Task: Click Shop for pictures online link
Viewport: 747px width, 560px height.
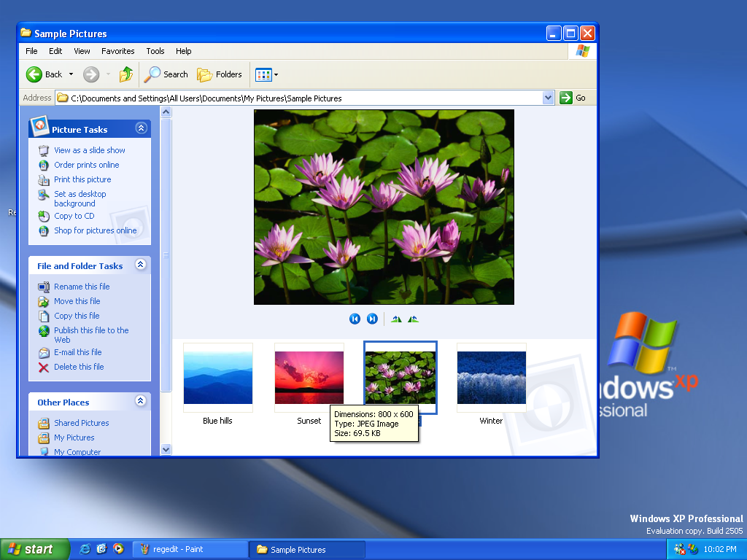Action: [x=96, y=230]
